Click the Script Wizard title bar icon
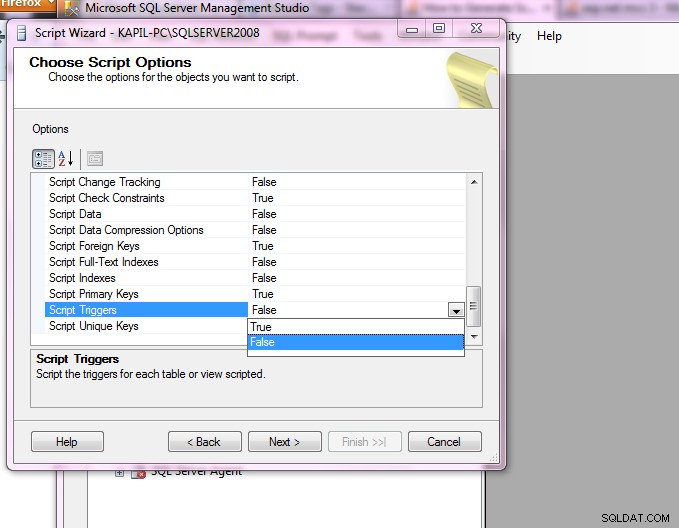 [x=21, y=33]
